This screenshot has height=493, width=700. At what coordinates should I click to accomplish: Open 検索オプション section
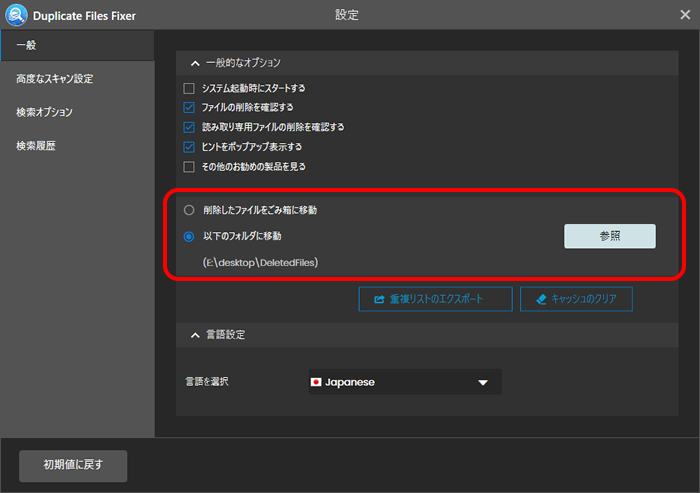(x=44, y=112)
